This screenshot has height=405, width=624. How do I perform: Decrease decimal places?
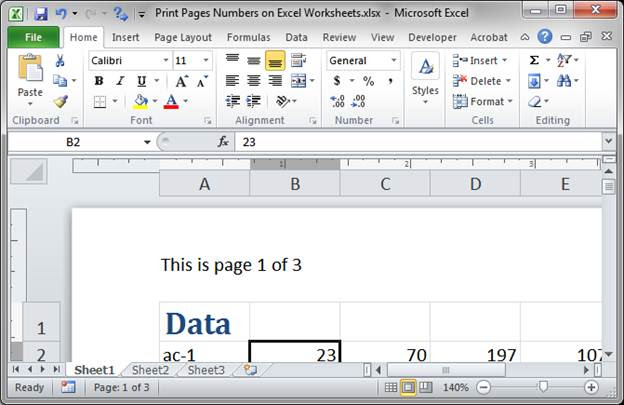(358, 101)
